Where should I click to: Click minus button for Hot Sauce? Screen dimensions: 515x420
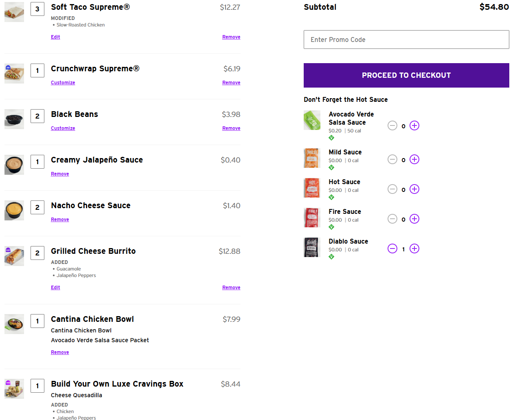point(392,189)
